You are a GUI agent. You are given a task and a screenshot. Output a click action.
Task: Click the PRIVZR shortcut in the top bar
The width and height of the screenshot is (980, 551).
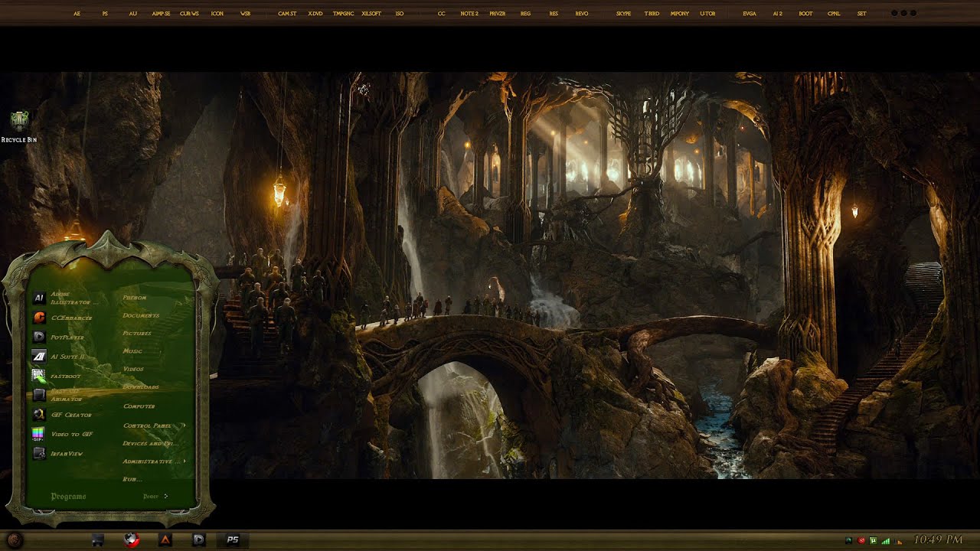pyautogui.click(x=498, y=14)
